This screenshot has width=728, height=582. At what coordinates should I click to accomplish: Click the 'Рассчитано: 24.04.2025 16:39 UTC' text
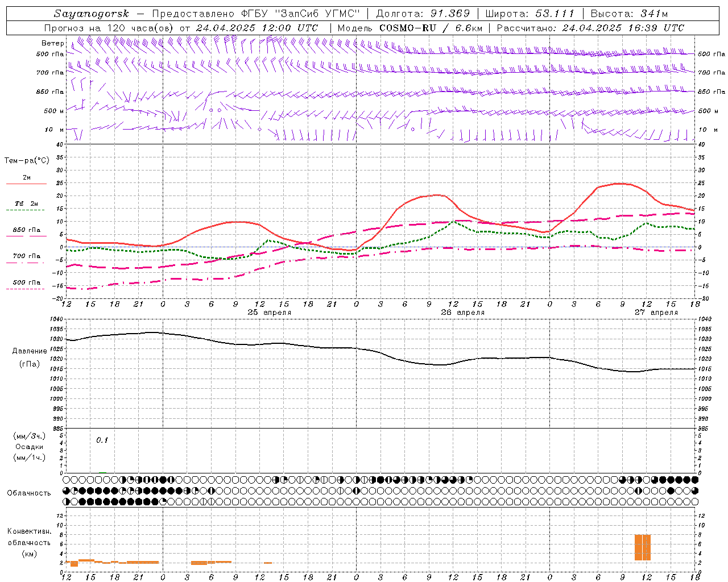pyautogui.click(x=591, y=28)
